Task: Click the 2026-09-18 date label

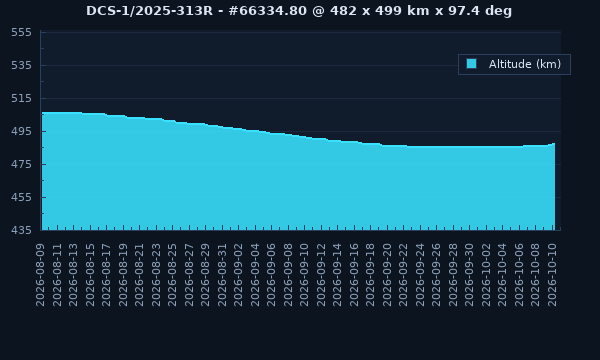Action: coord(370,275)
